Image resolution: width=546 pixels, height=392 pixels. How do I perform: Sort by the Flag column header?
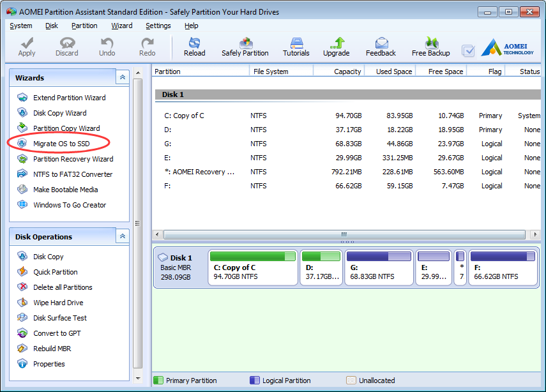click(x=486, y=72)
